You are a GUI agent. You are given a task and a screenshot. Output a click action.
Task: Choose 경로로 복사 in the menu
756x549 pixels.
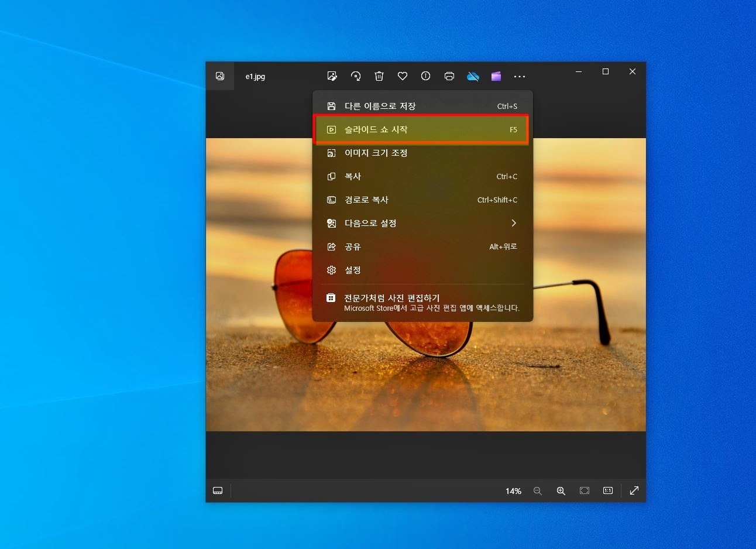(422, 200)
